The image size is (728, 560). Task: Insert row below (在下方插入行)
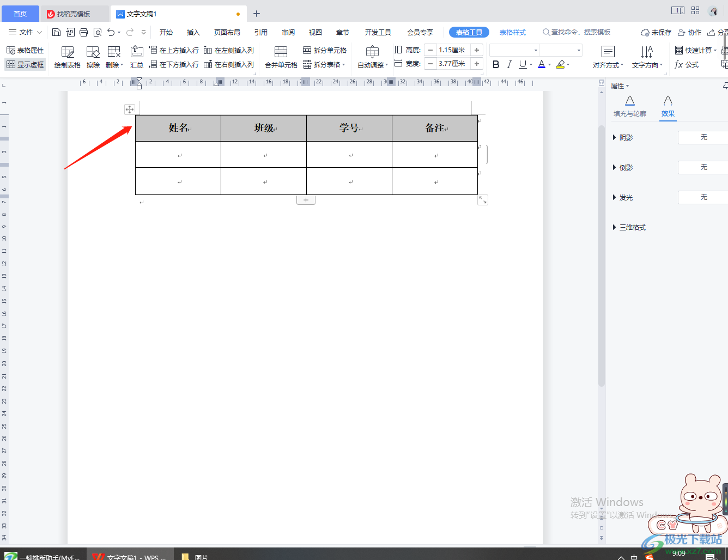tap(174, 64)
